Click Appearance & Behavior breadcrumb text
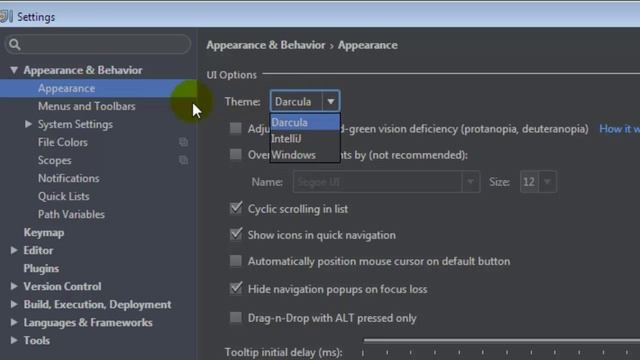 [266, 45]
